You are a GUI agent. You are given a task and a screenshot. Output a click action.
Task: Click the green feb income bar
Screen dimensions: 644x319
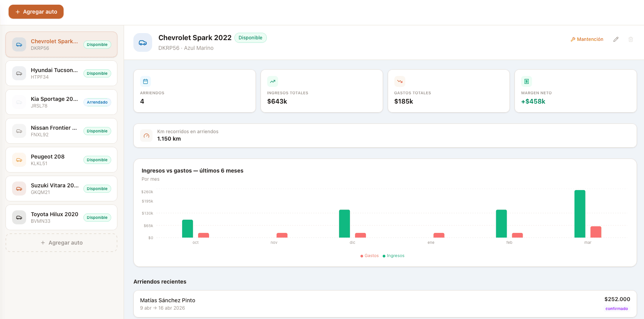pyautogui.click(x=501, y=224)
